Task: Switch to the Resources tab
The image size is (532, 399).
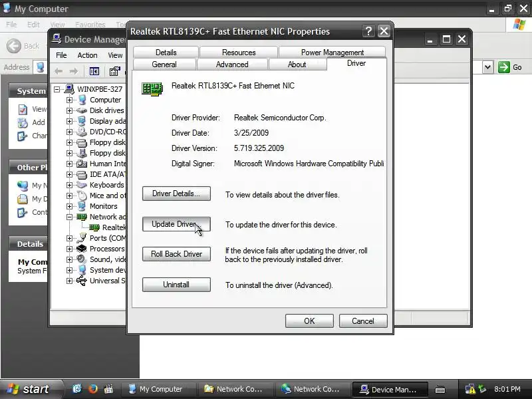Action: pos(239,53)
